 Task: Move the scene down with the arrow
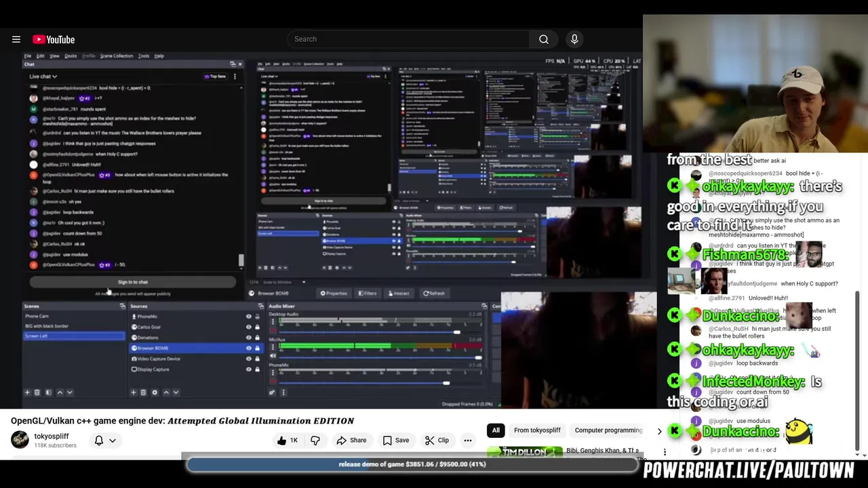[x=70, y=392]
